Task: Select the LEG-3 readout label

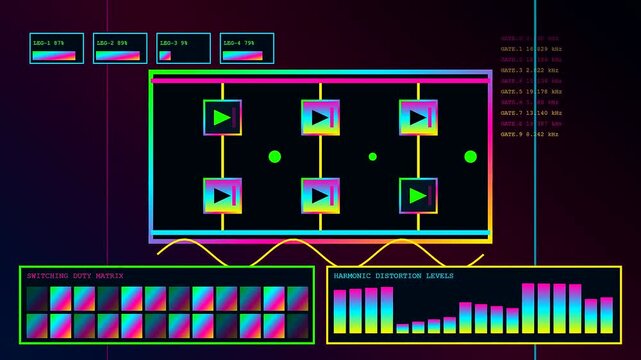Action: click(174, 43)
